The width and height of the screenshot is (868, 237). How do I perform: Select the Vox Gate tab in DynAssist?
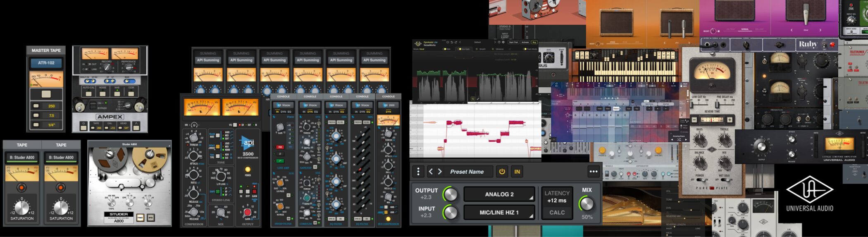465,49
